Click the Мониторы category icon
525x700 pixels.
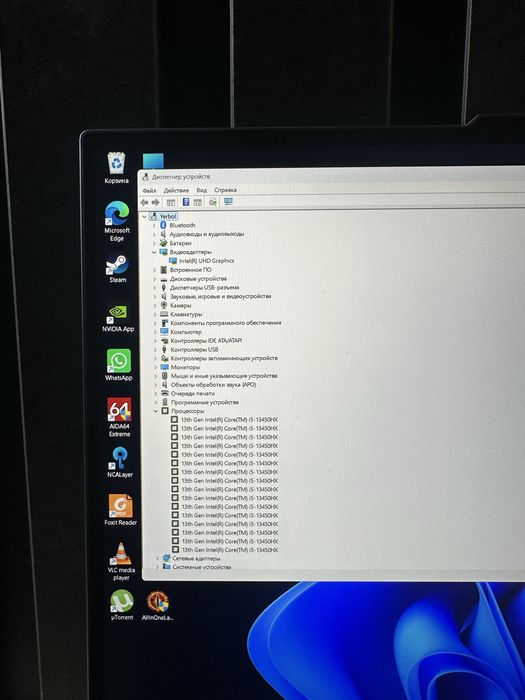click(x=164, y=367)
